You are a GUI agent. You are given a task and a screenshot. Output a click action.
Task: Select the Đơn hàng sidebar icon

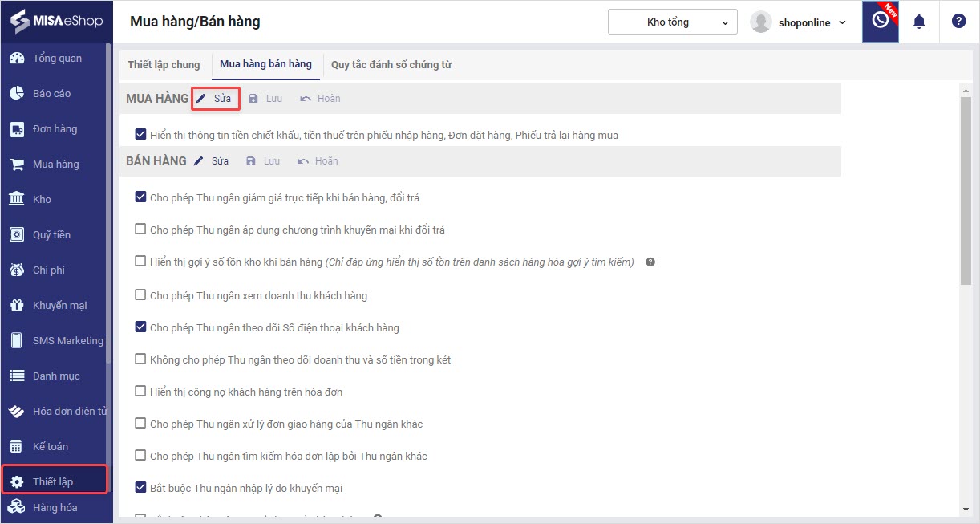coord(16,129)
